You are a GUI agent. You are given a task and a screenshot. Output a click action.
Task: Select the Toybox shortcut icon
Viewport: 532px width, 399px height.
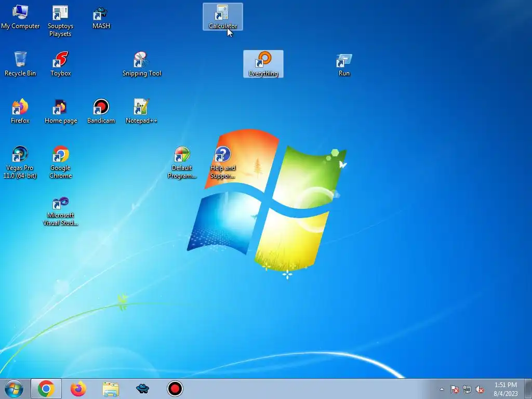(x=60, y=64)
